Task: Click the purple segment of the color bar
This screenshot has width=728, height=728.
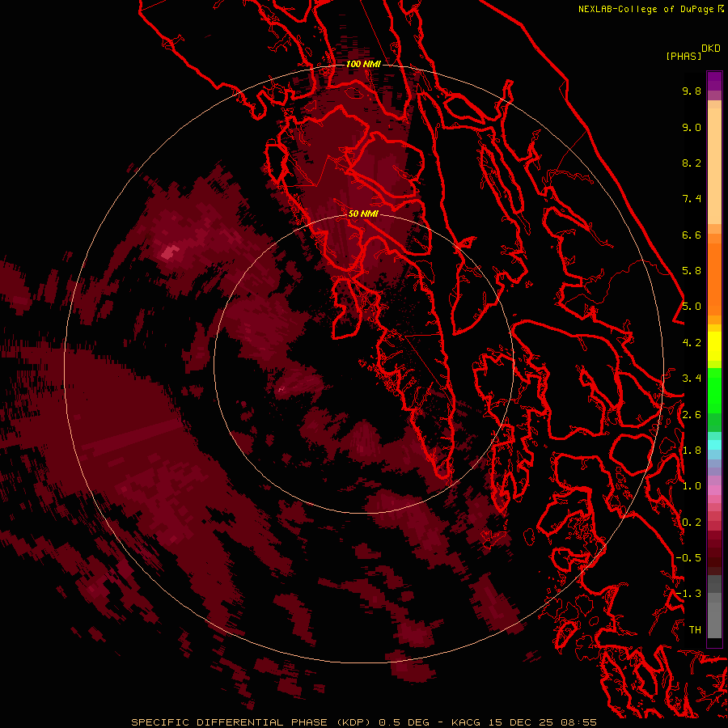Action: pyautogui.click(x=714, y=81)
